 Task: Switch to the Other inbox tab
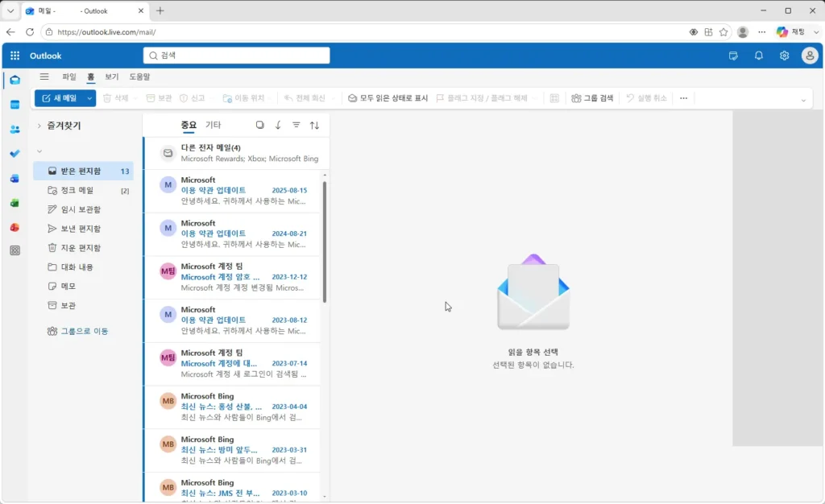pos(213,125)
